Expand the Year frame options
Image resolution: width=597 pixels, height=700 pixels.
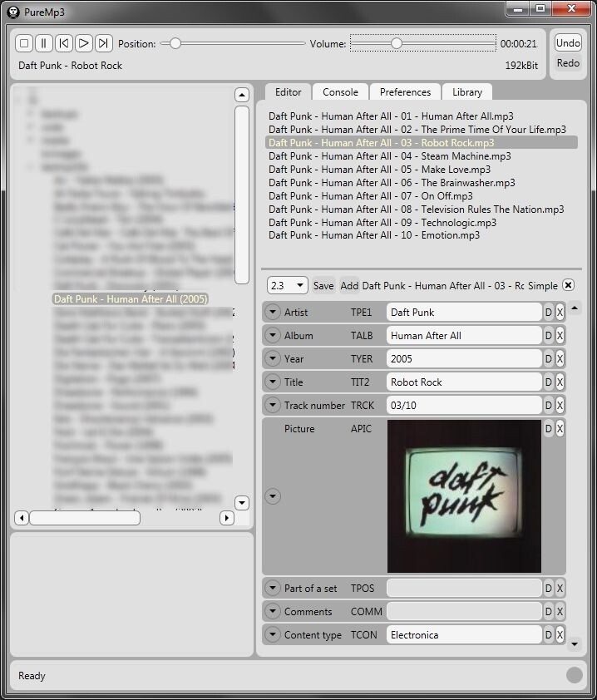tap(273, 358)
